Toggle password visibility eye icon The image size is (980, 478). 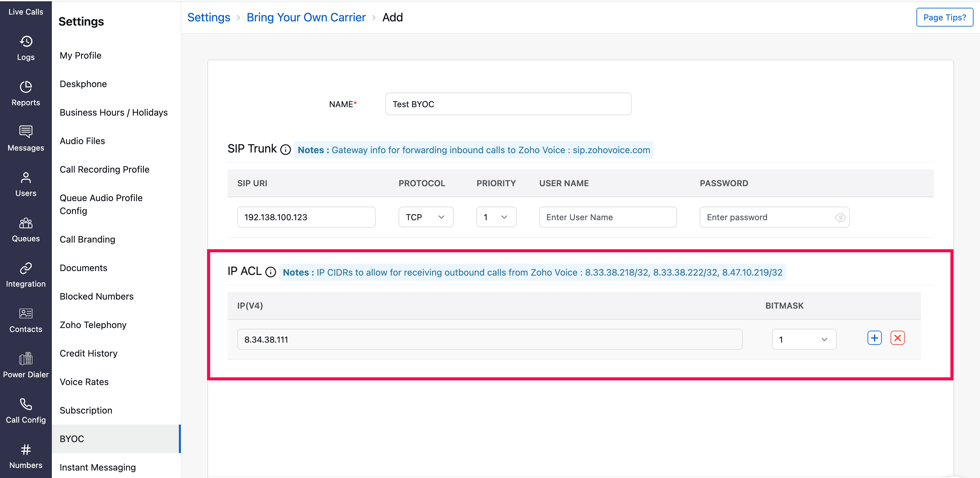pyautogui.click(x=840, y=218)
